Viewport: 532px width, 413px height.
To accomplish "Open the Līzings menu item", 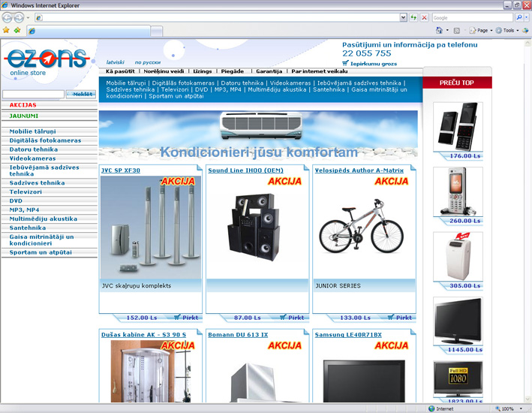I will pos(202,71).
